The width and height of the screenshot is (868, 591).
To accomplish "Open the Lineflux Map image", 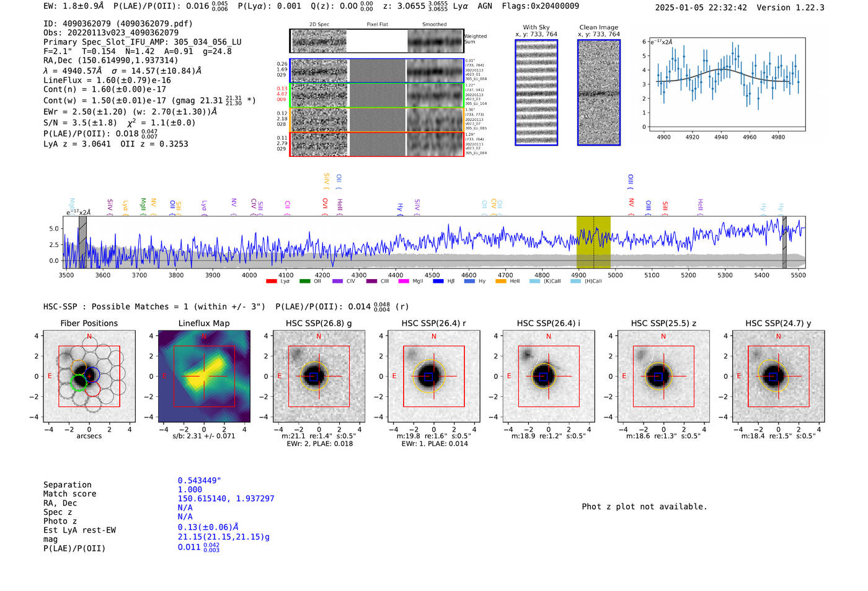I will (204, 376).
